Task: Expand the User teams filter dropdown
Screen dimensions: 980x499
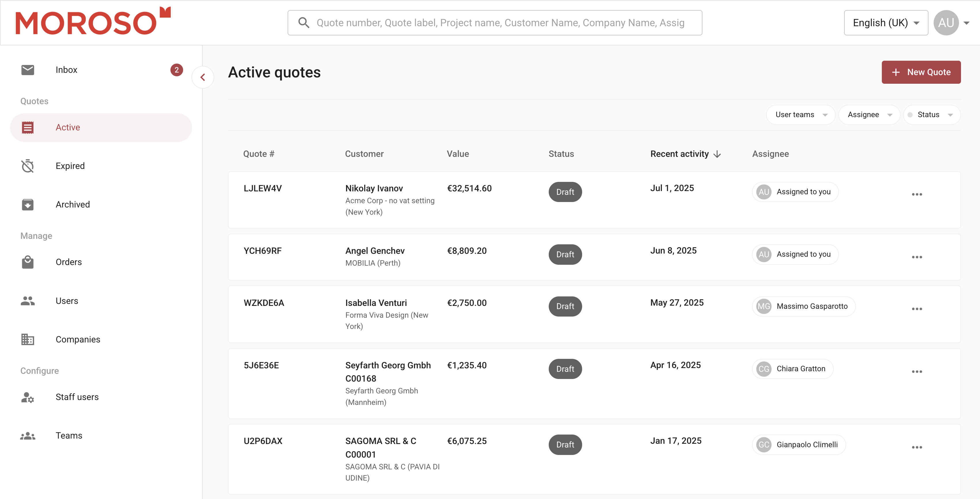Action: (800, 115)
